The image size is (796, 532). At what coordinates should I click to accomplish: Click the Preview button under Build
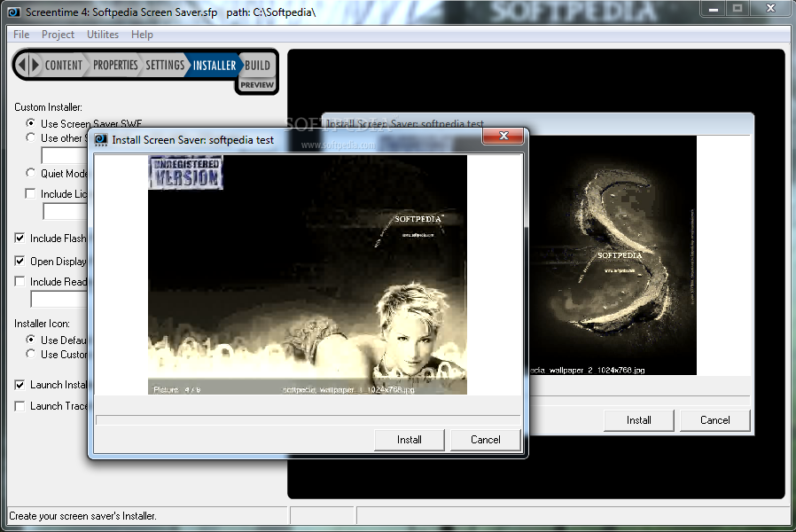(x=257, y=85)
